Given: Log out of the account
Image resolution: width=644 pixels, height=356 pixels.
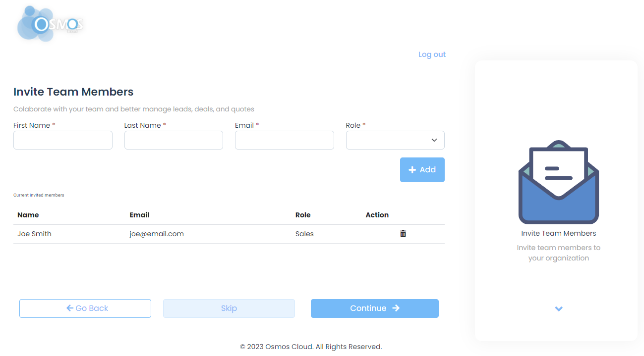Looking at the screenshot, I should click(x=432, y=54).
